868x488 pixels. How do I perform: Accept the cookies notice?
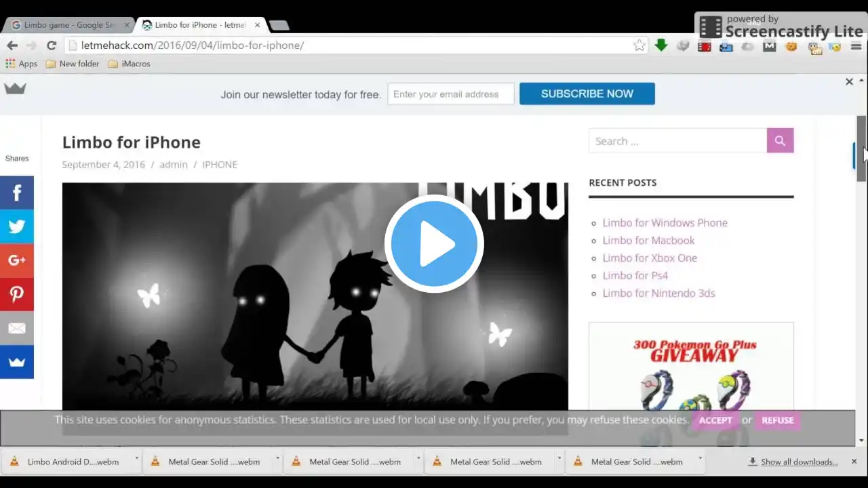click(715, 420)
